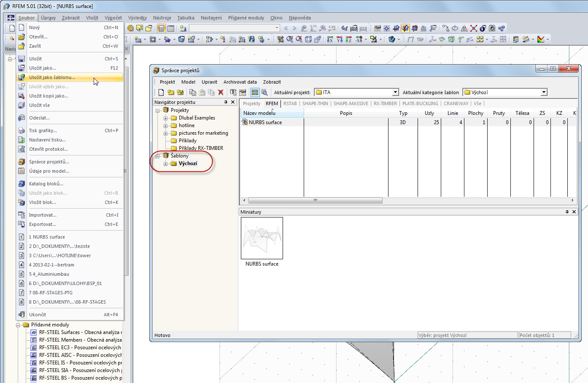The height and width of the screenshot is (383, 588).
Task: Open the Model menu in Správce projektů
Action: pyautogui.click(x=188, y=82)
